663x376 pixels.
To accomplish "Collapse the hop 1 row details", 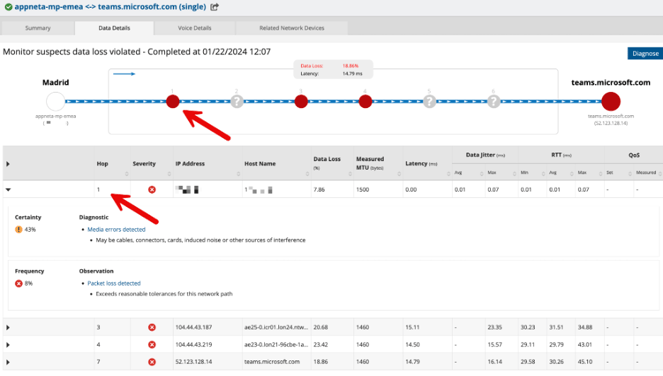I will (8, 189).
